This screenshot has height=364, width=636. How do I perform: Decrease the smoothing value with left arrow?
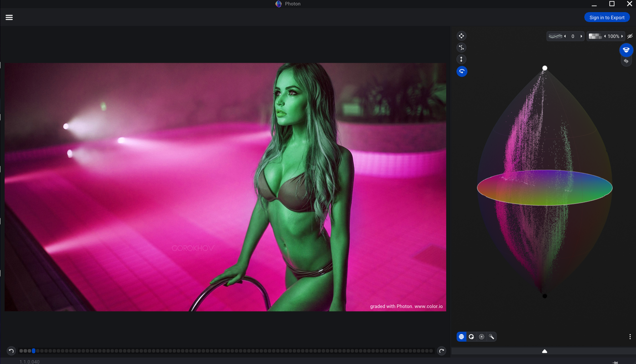point(565,36)
